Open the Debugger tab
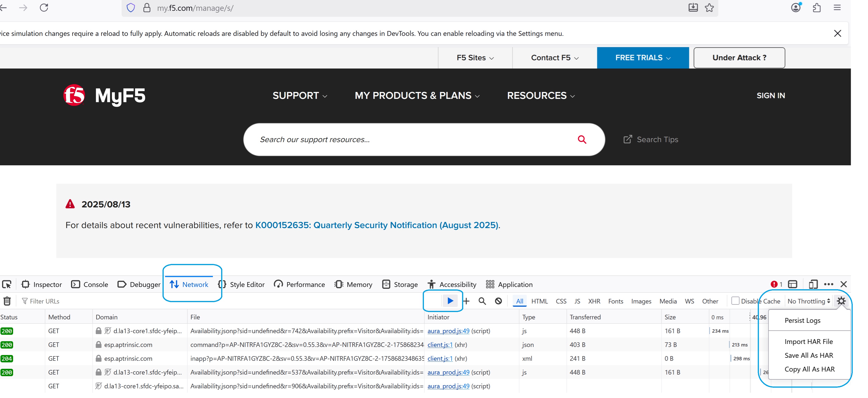Viewport: 868px width, 398px height. (139, 284)
